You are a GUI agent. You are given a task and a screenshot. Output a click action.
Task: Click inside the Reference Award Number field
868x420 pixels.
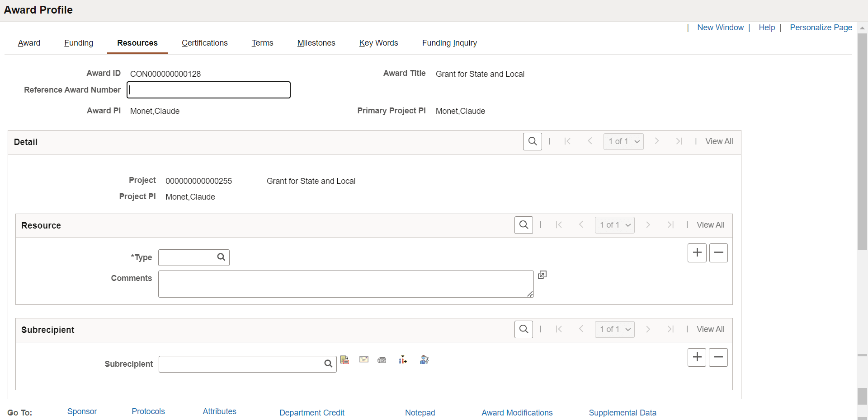[x=208, y=90]
